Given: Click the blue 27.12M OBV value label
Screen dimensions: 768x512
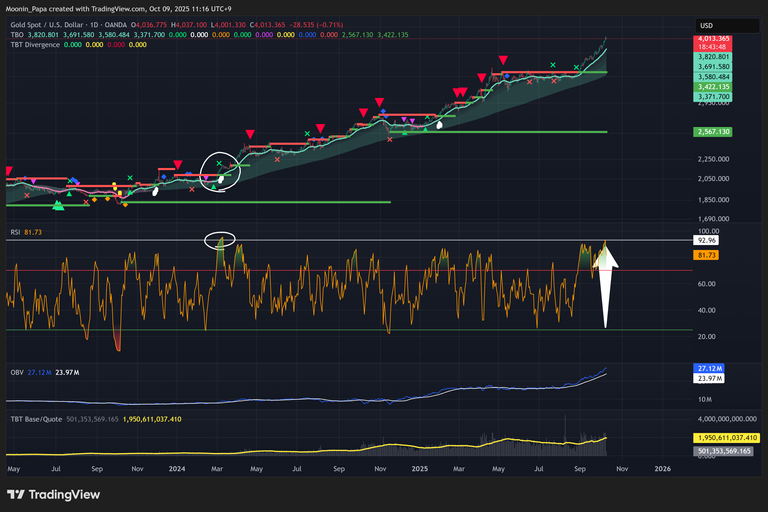Looking at the screenshot, I should (714, 369).
